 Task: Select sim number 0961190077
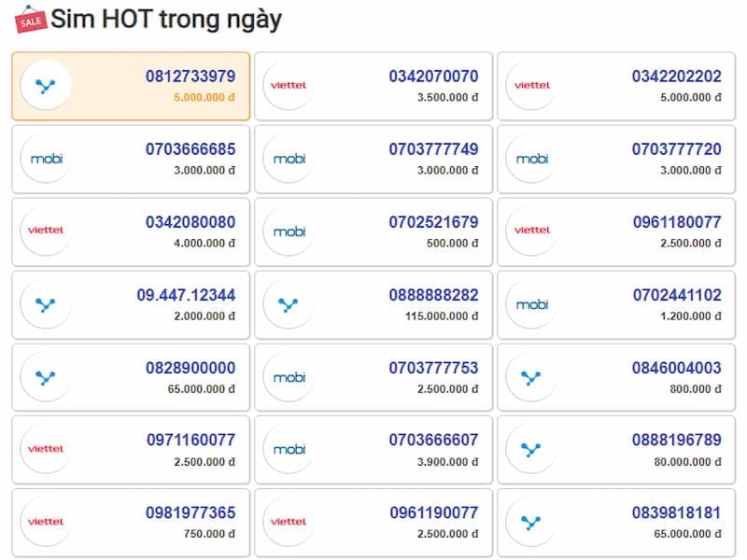(434, 512)
